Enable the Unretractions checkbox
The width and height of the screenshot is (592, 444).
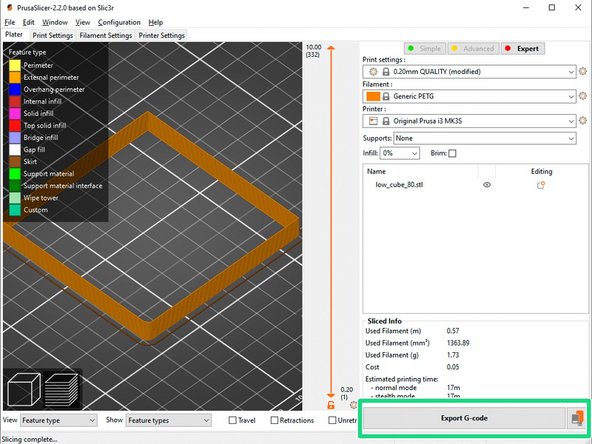point(332,420)
